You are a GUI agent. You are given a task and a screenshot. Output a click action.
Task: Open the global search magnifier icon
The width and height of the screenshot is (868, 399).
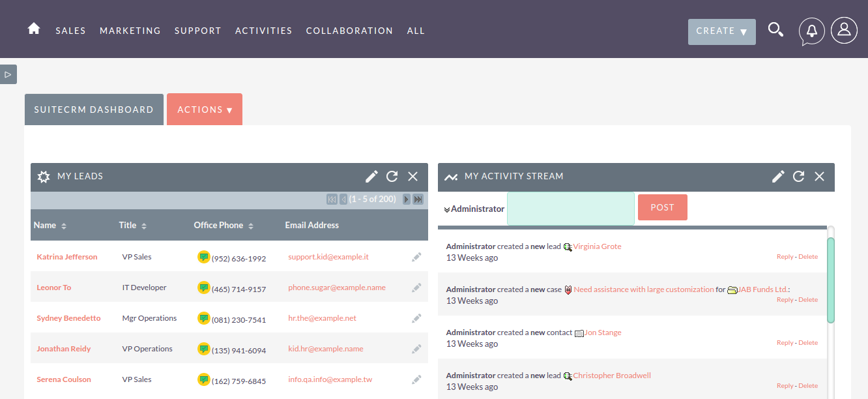(x=775, y=29)
